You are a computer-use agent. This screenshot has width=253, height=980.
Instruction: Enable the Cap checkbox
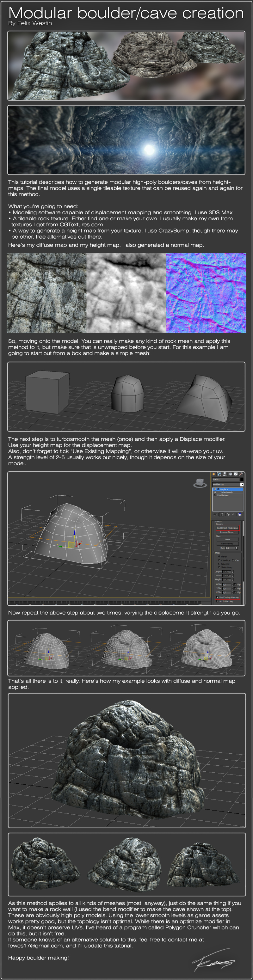coord(234,560)
